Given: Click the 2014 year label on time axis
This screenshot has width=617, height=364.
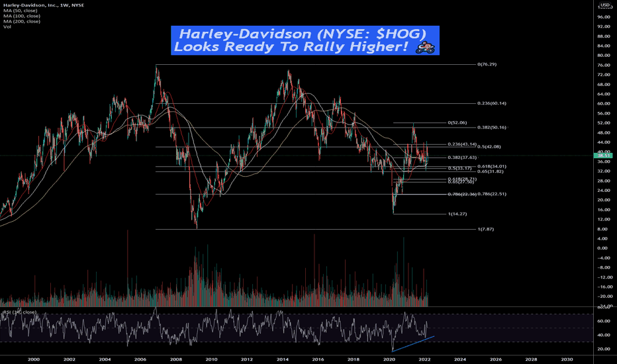Looking at the screenshot, I should (x=283, y=359).
